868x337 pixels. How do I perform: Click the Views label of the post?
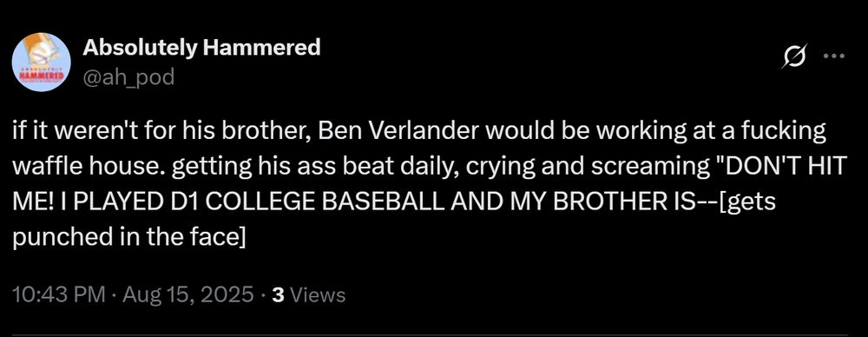tap(318, 295)
